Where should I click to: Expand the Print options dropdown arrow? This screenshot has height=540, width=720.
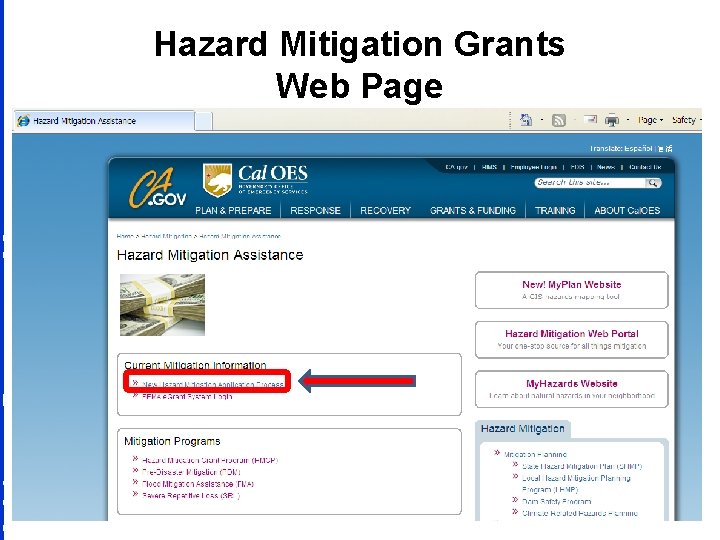point(628,120)
